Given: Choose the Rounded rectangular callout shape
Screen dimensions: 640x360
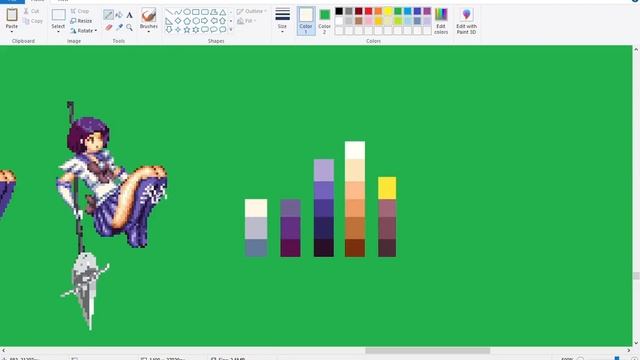Looking at the screenshot, I should click(x=205, y=30).
